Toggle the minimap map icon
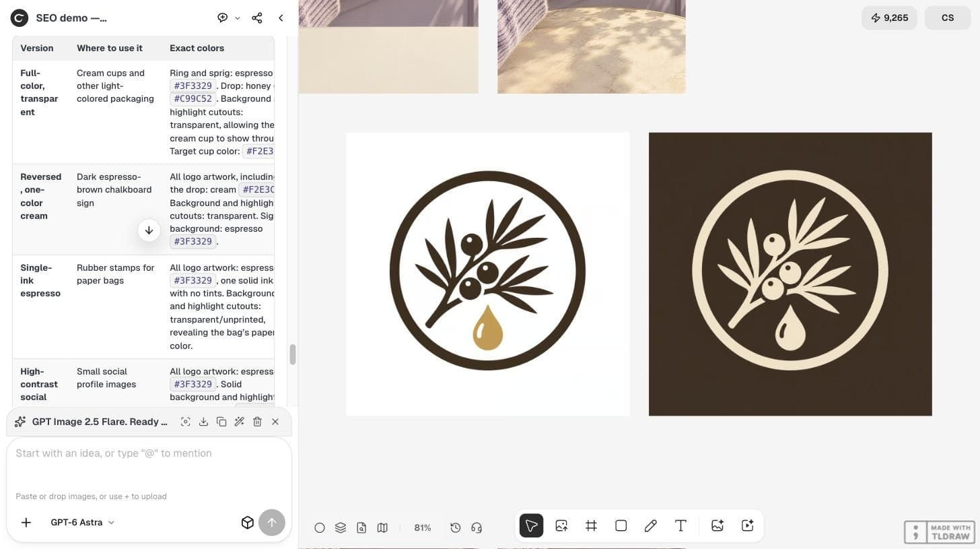980x549 pixels. [x=382, y=527]
